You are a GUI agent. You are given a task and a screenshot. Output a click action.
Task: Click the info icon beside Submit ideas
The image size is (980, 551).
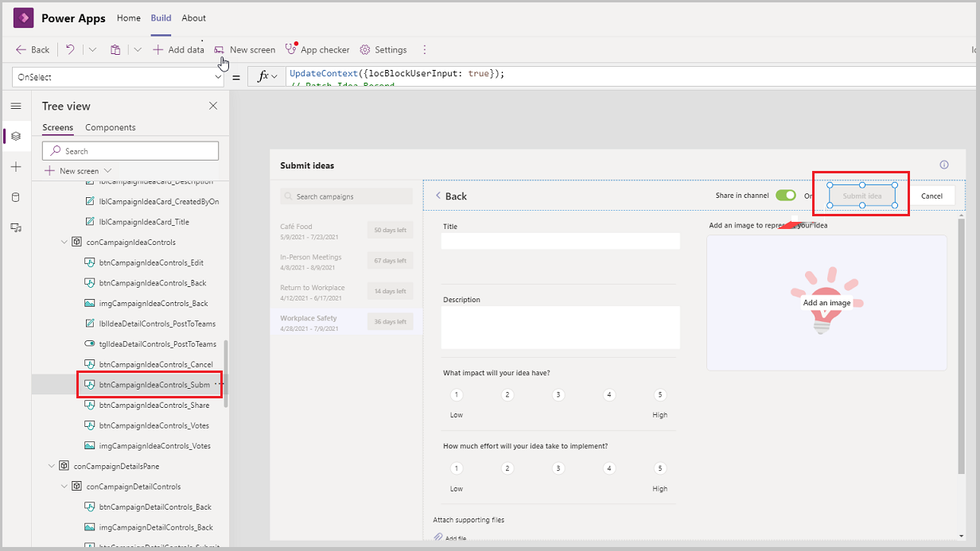coord(944,165)
